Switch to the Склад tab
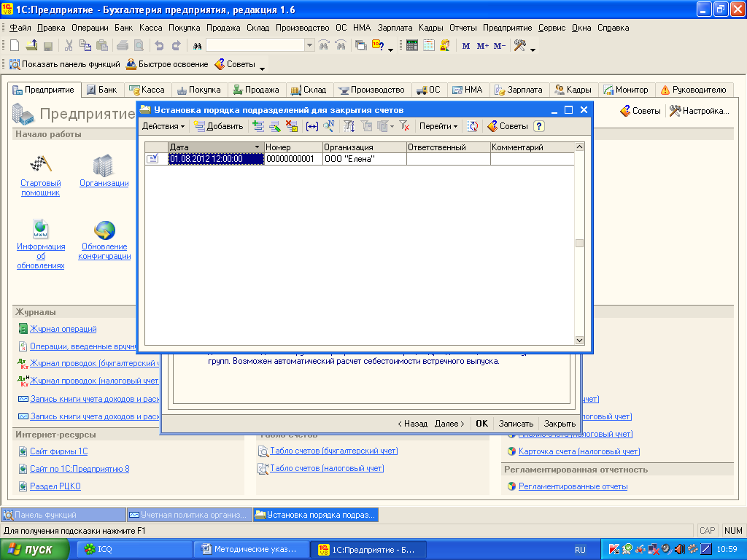The width and height of the screenshot is (747, 560). [x=309, y=90]
